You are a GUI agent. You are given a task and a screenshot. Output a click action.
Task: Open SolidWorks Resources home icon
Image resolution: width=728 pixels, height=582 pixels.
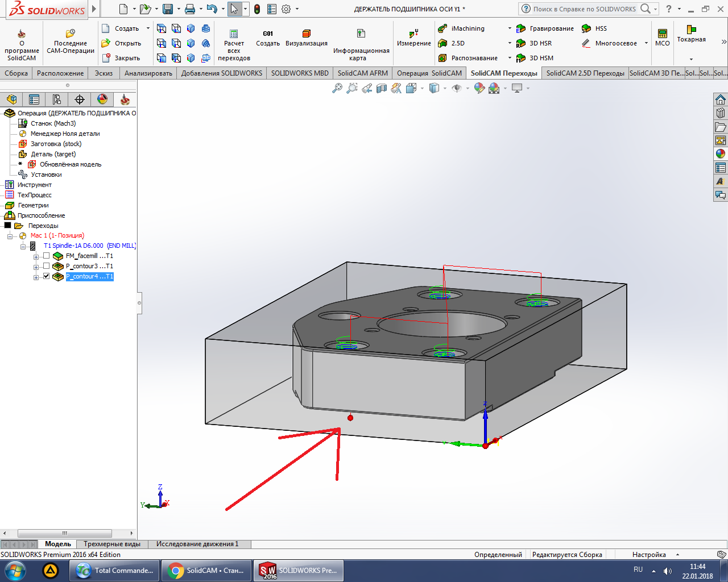[x=721, y=99]
